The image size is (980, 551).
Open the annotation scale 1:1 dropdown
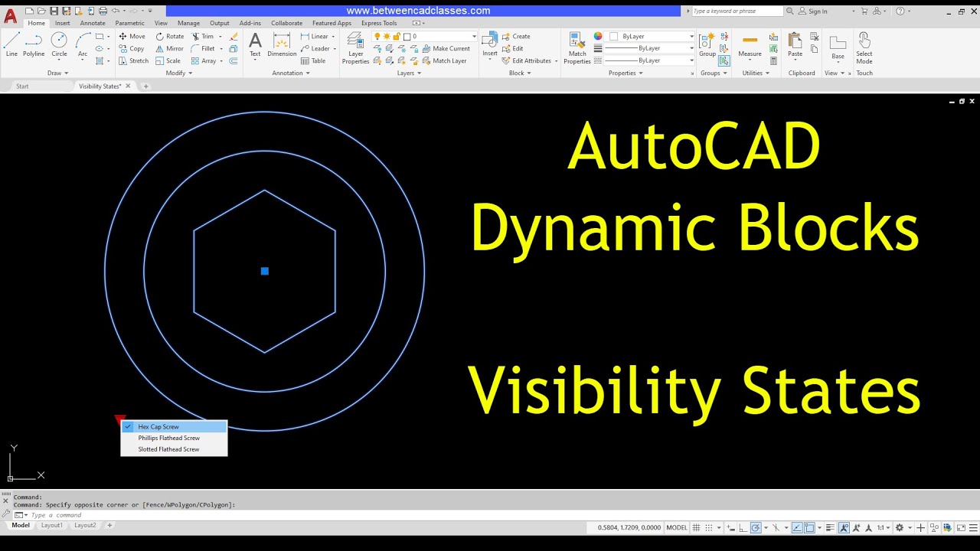click(x=884, y=527)
